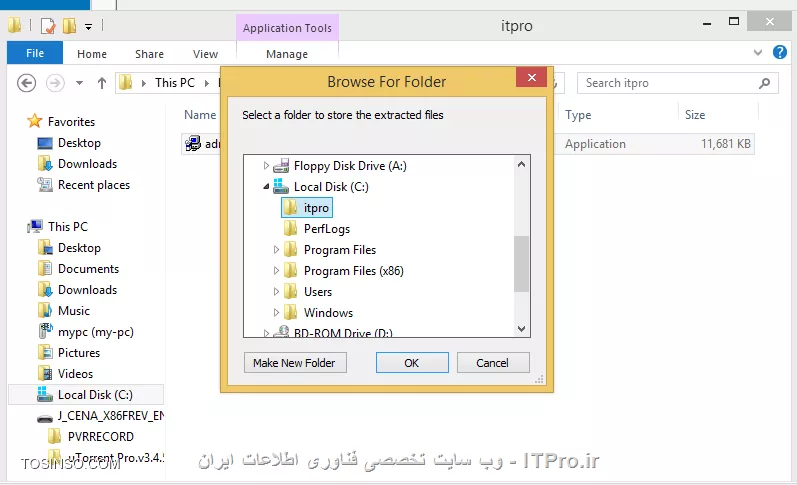Select Local Disk (C:) in navigation pane

pos(86,395)
